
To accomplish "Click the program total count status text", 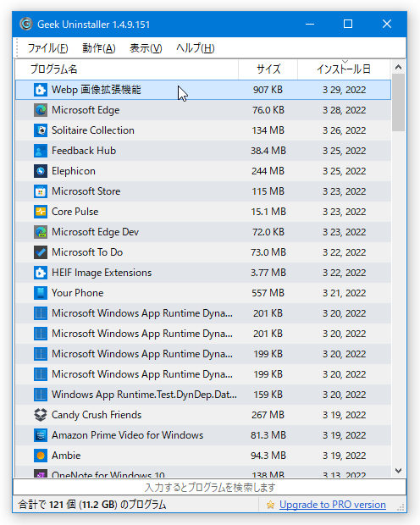I will point(92,505).
